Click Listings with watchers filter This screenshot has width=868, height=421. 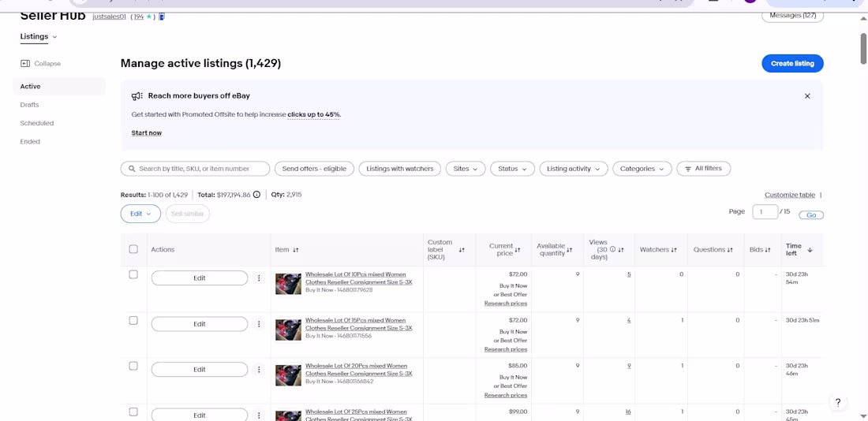tap(400, 169)
